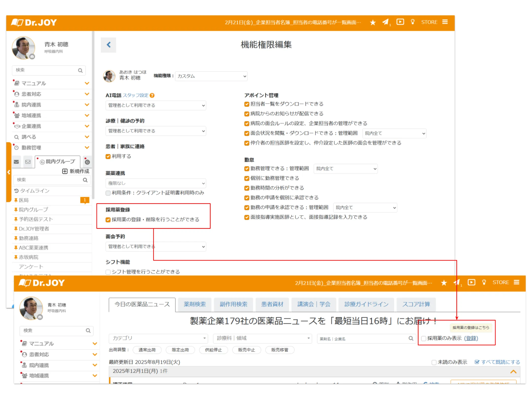Open the 薬薬連携 権限なし dropdown

[156, 183]
